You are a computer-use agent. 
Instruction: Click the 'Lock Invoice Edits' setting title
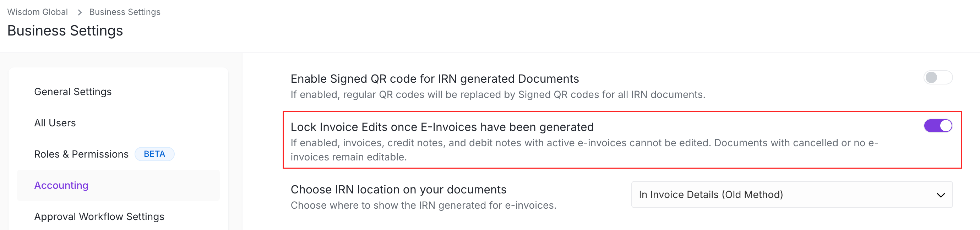click(x=442, y=127)
